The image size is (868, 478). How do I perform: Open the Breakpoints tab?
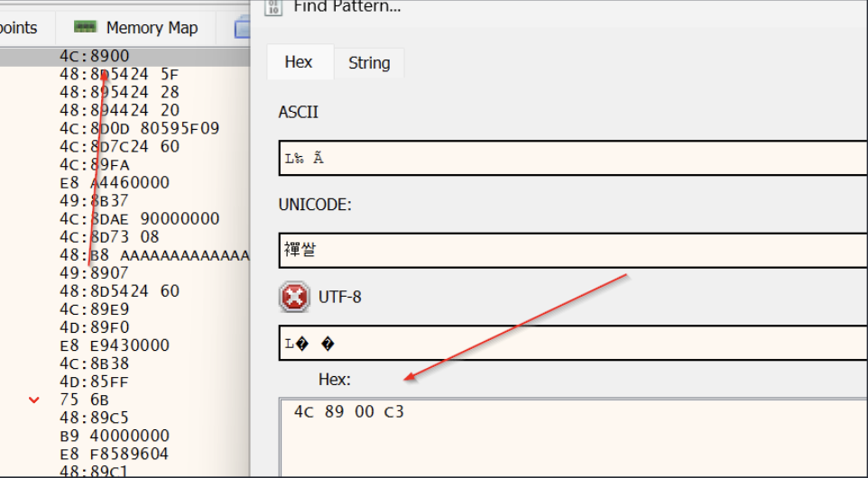[18, 28]
